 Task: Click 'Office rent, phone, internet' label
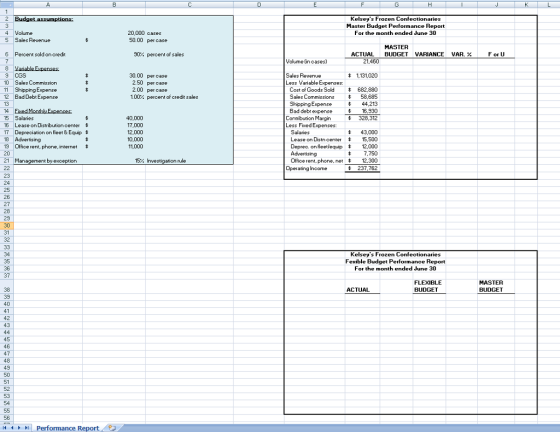point(46,147)
